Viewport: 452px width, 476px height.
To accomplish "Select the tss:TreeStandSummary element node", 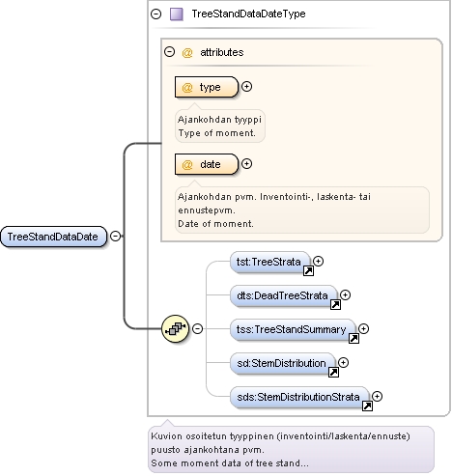I will click(x=293, y=329).
